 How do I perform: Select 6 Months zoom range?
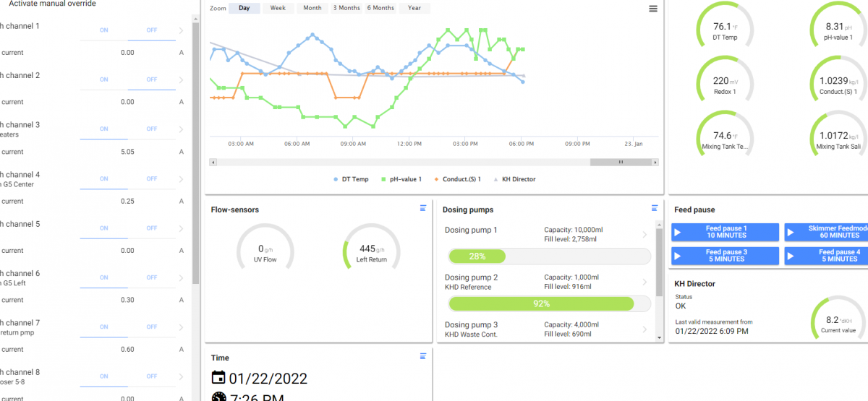click(380, 9)
